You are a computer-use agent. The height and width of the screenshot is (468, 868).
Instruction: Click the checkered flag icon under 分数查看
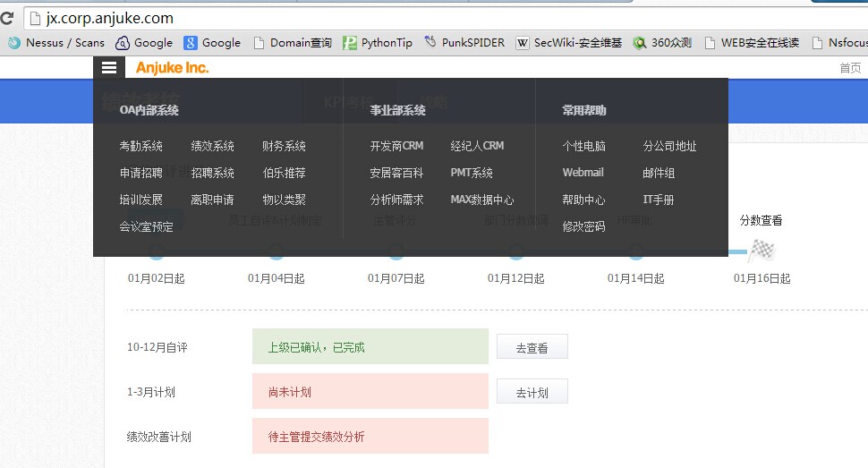coord(762,251)
